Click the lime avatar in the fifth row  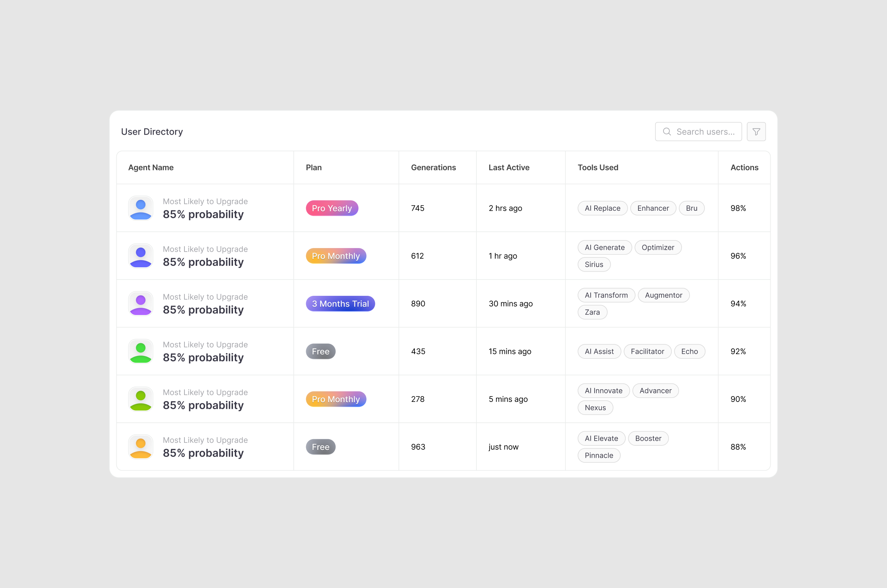pos(140,399)
